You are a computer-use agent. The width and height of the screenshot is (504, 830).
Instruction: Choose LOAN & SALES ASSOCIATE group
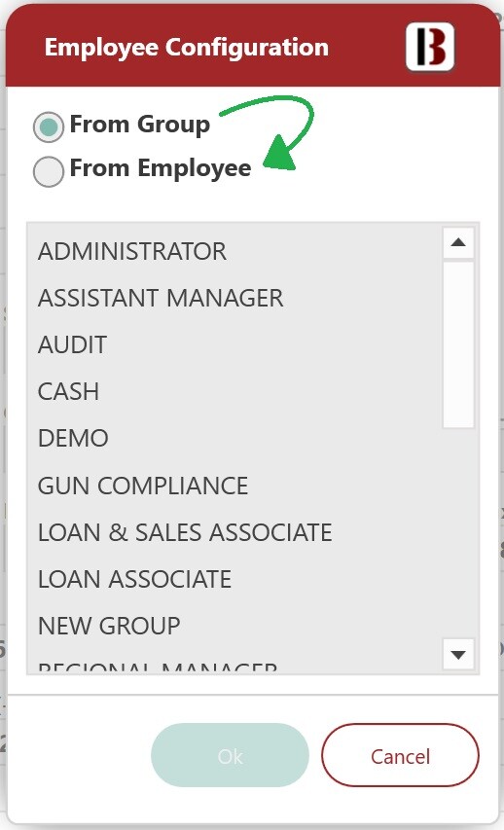(235, 532)
